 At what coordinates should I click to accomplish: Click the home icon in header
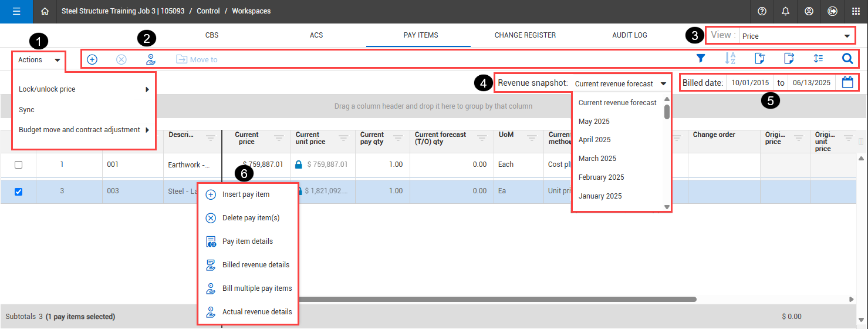click(x=45, y=11)
